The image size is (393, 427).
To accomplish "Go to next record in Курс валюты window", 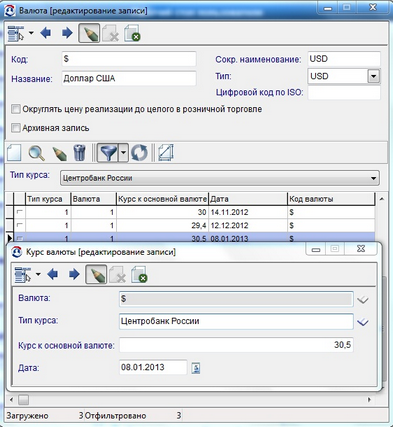I will pyautogui.click(x=74, y=274).
